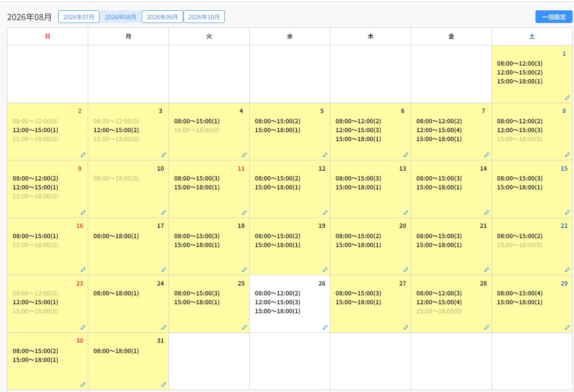574x392 pixels.
Task: Select the 12:00～15:00(2) slot on day 3
Action: coord(116,130)
